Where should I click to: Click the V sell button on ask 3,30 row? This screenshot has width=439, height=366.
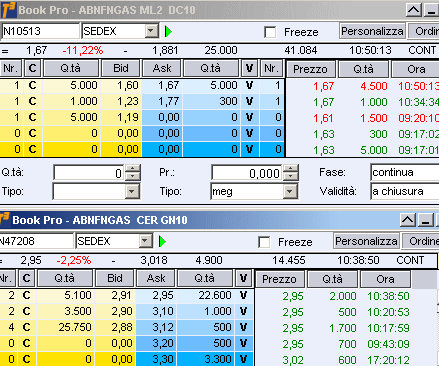[243, 359]
